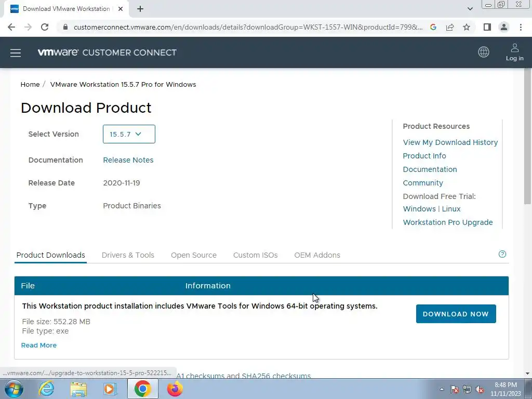Switch to the Custom ISOs tab
The height and width of the screenshot is (399, 532).
tap(256, 255)
